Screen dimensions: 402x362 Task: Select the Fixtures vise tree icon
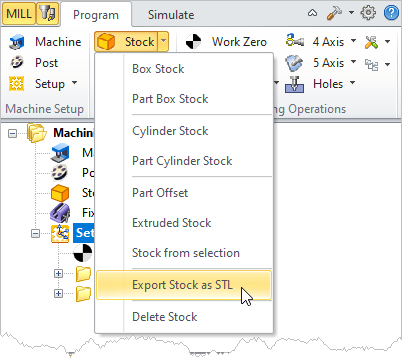click(x=60, y=213)
